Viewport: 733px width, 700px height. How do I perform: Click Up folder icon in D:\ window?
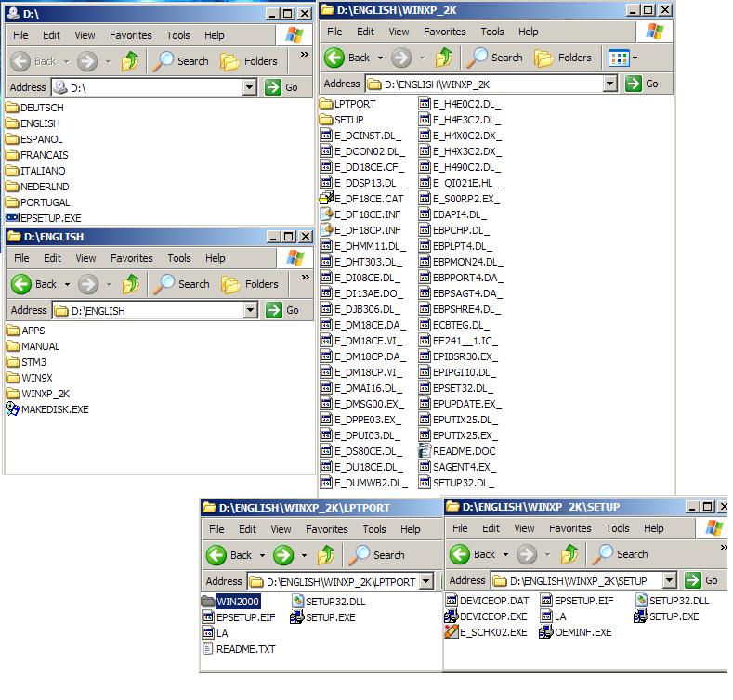[x=130, y=61]
